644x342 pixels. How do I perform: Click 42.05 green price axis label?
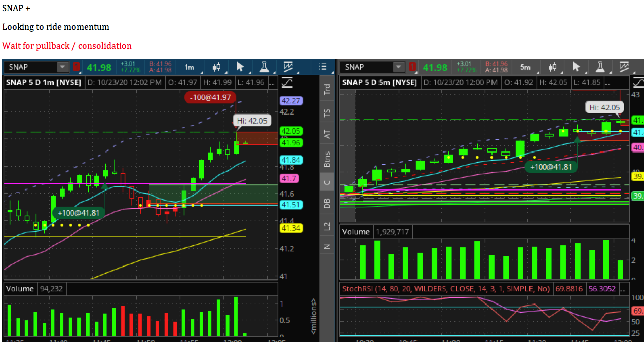(291, 131)
